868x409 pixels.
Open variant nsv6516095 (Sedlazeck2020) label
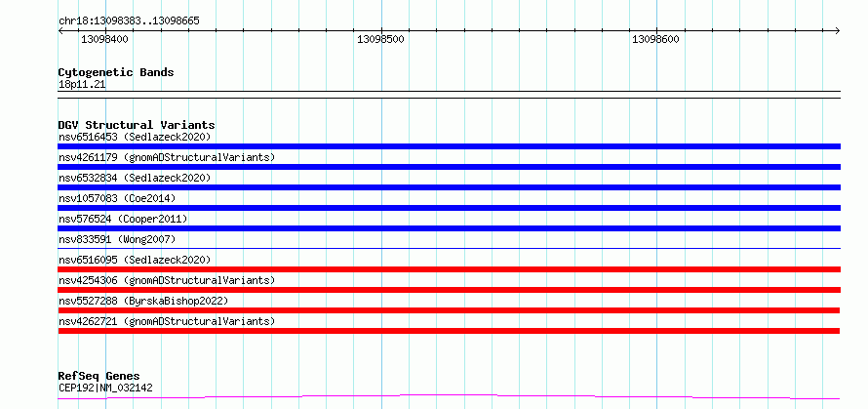(135, 260)
